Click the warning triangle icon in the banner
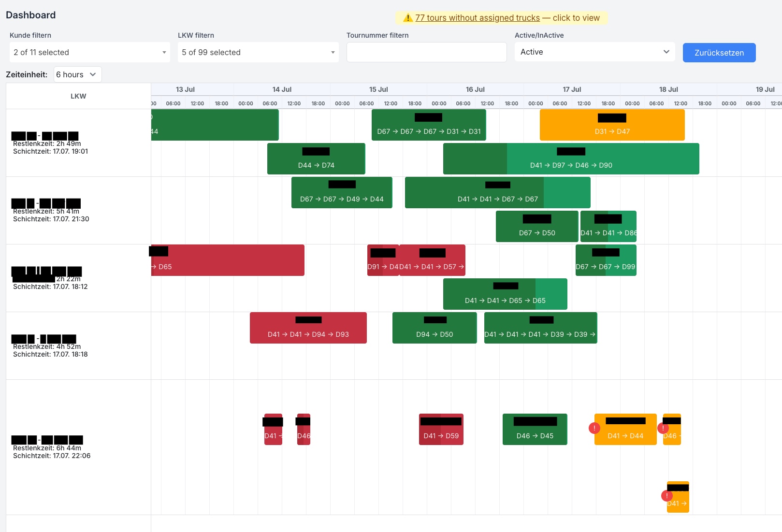Screen dimensions: 782x532 coord(408,18)
